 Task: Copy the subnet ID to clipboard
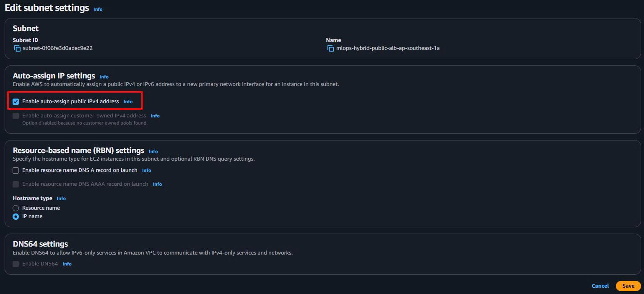pyautogui.click(x=17, y=48)
